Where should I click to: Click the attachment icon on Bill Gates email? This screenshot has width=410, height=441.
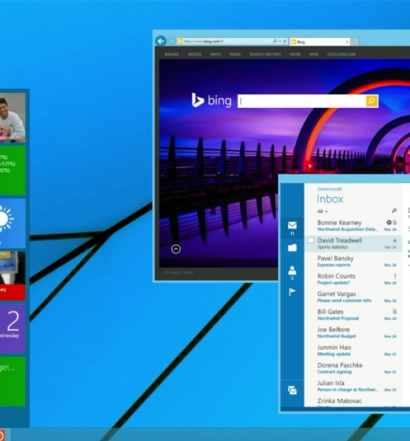pos(394,311)
